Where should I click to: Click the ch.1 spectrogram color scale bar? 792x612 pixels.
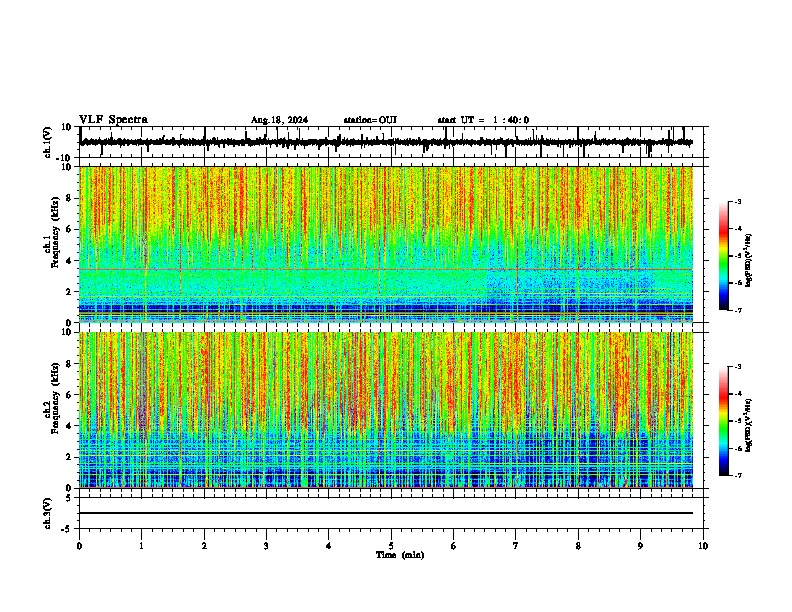pyautogui.click(x=724, y=255)
